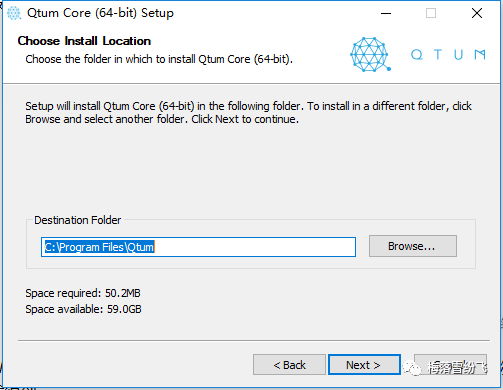Click the WeChat watermark icon near Next

coord(412,368)
